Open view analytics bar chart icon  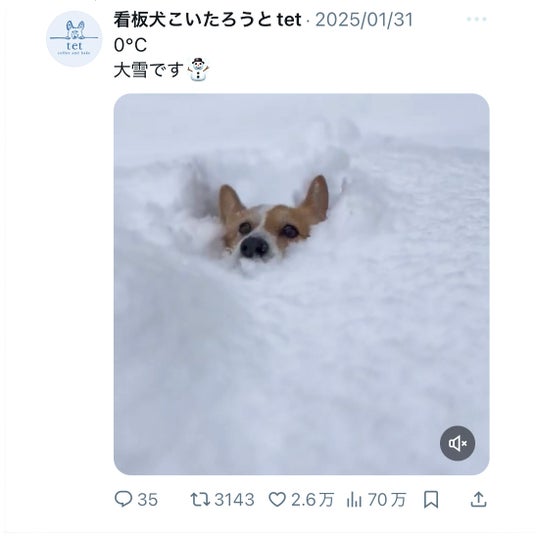click(x=354, y=500)
